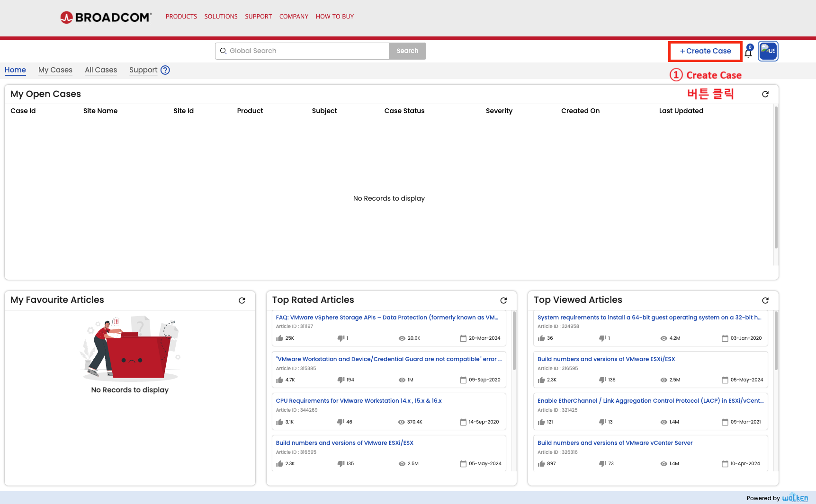Refresh the My Open Cases panel
816x504 pixels.
765,94
